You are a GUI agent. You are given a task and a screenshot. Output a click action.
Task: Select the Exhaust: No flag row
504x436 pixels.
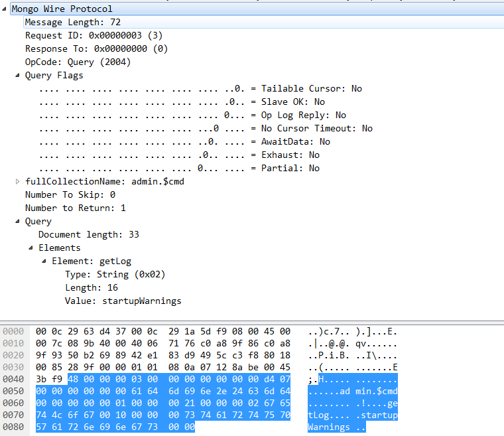[x=179, y=155]
